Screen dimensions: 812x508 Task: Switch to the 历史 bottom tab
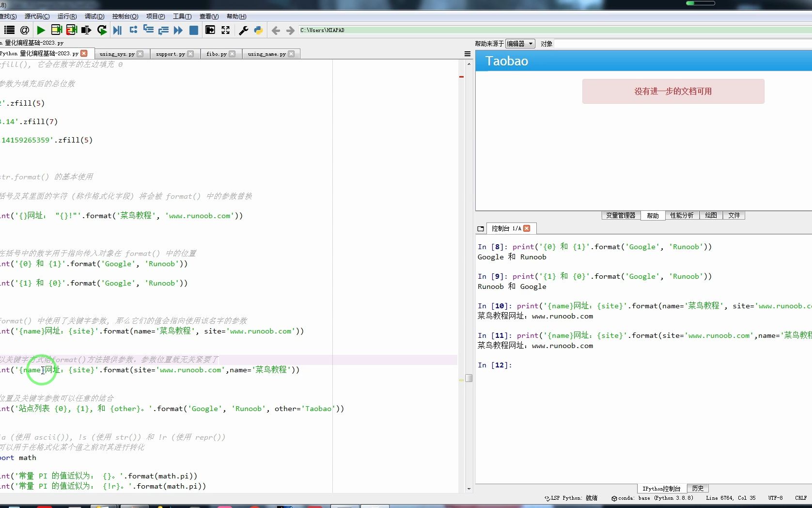tap(698, 488)
